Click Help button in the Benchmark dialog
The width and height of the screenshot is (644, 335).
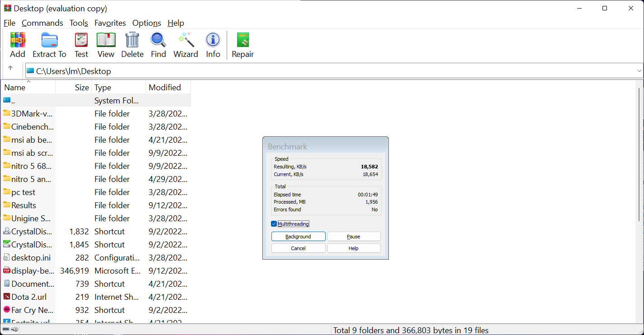click(354, 248)
